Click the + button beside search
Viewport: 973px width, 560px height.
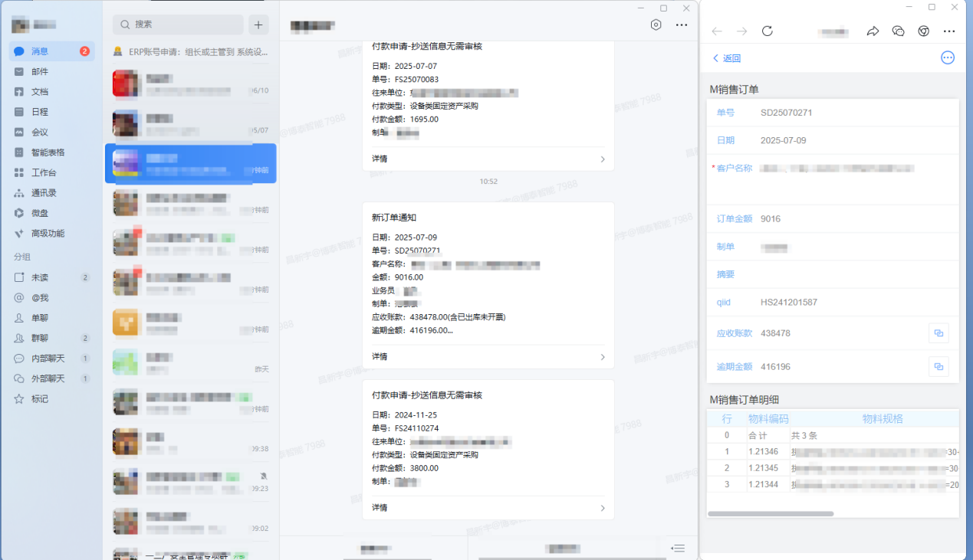tap(258, 25)
